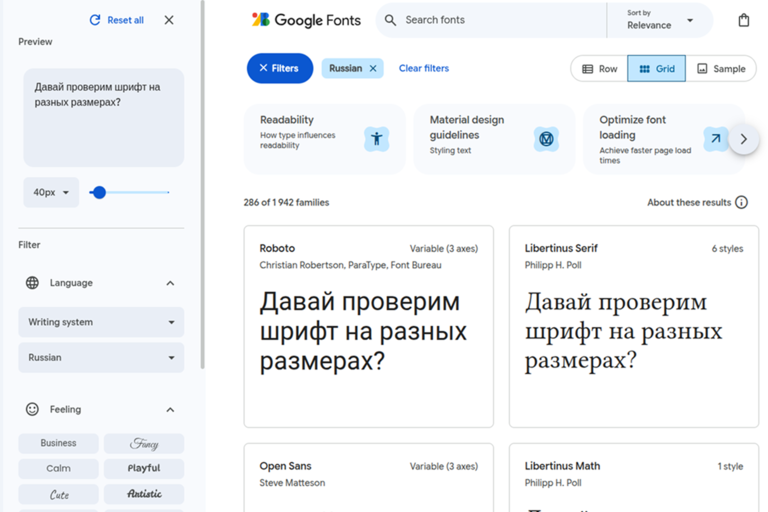
Task: Click the Optimize font loading arrow icon
Action: [715, 139]
